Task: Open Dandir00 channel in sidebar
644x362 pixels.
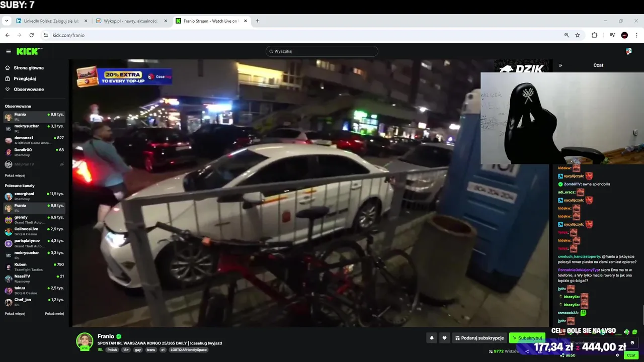Action: [34, 152]
